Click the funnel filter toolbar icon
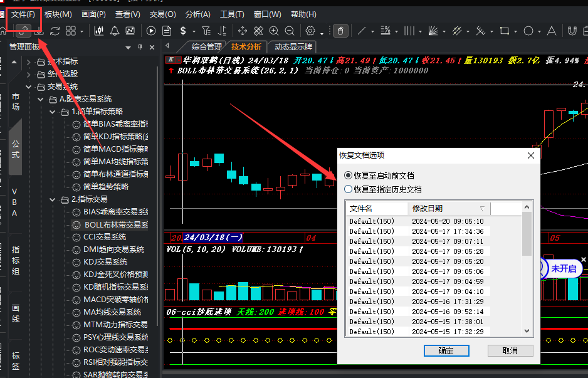 coord(206,31)
